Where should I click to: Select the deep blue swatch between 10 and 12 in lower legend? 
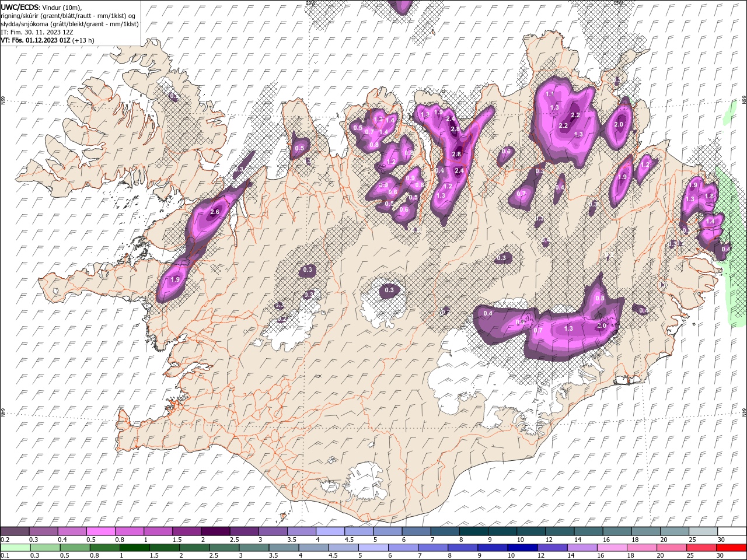pyautogui.click(x=522, y=548)
